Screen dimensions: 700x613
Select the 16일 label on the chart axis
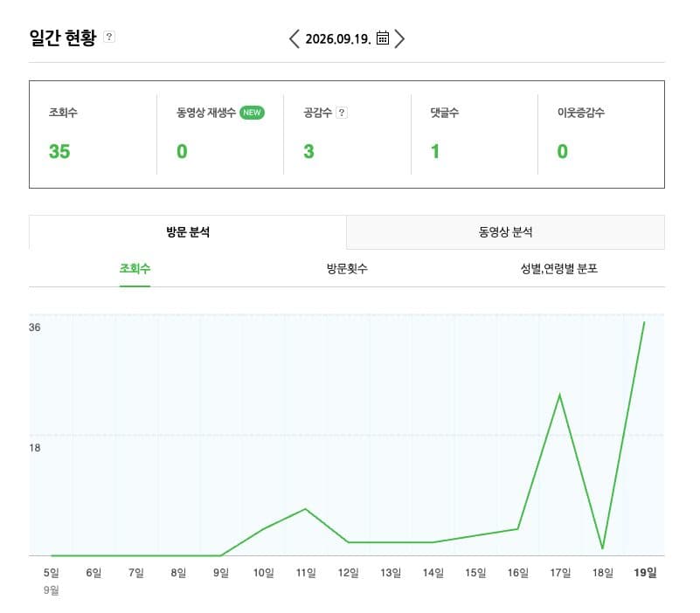tap(518, 573)
